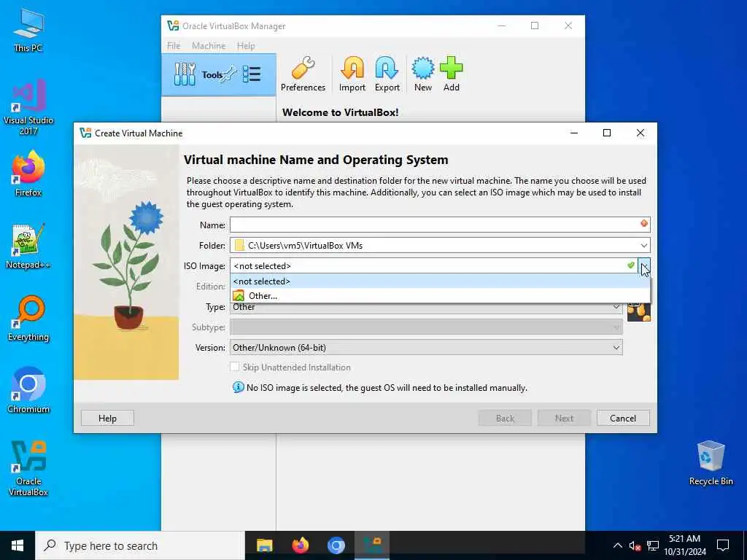Click into the Name input field
The height and width of the screenshot is (560, 747).
440,225
